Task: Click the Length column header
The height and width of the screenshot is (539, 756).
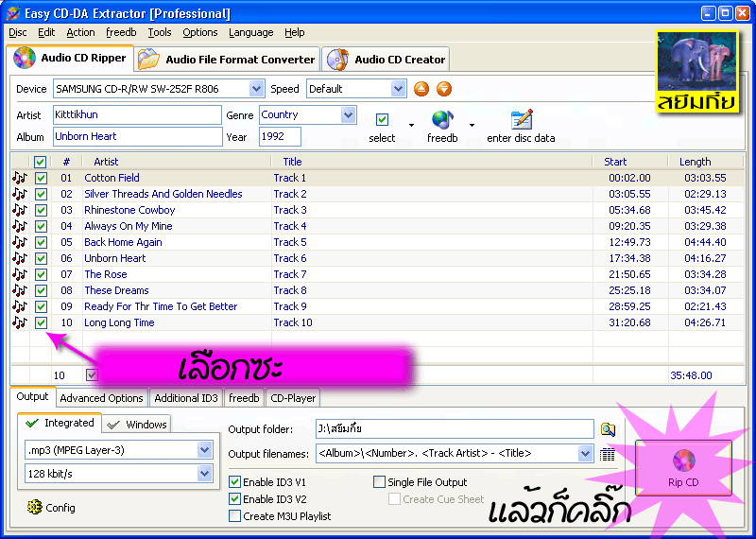Action: (706, 162)
